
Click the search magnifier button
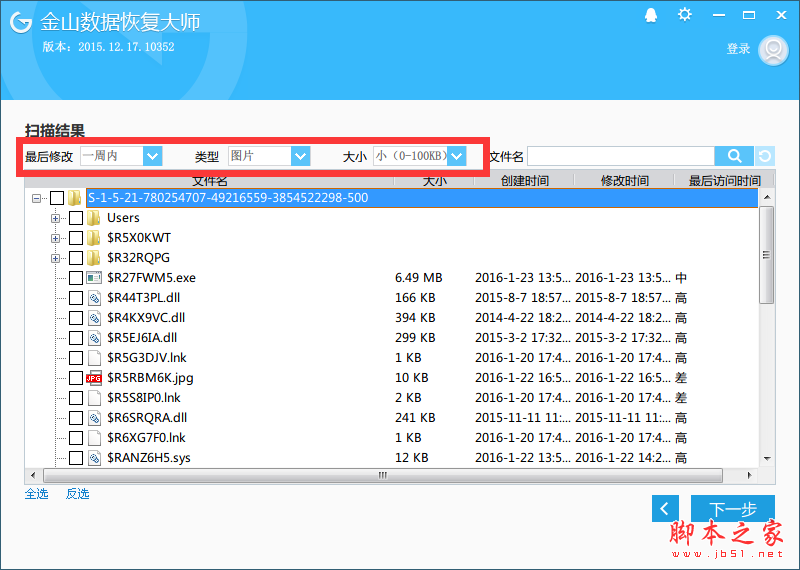pyautogui.click(x=734, y=156)
